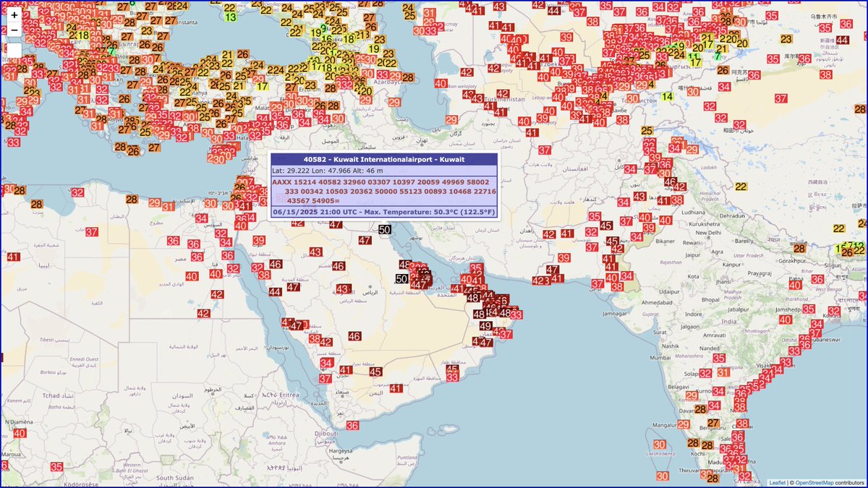Select the 40 marker in western Egypt

coord(192,276)
